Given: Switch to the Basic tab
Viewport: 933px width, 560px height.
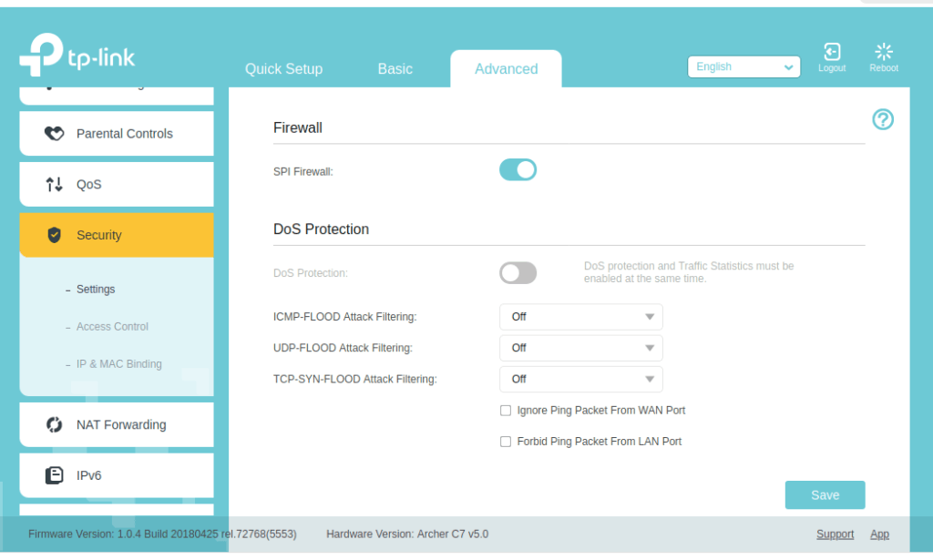Looking at the screenshot, I should tap(395, 69).
